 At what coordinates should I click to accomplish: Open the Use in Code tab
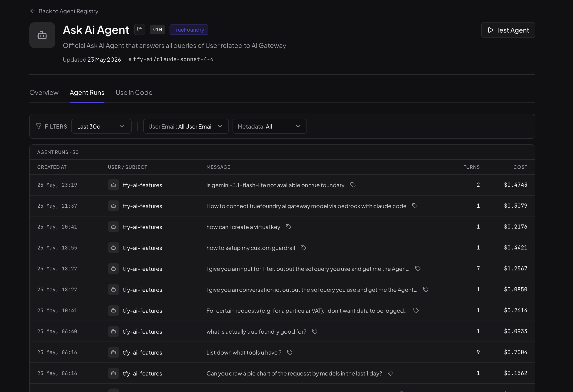tap(134, 93)
